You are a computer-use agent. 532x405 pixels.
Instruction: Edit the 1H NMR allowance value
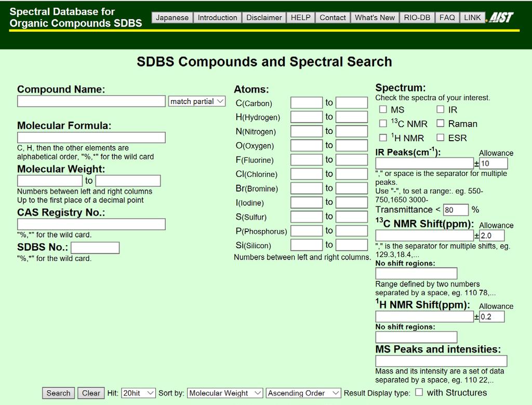click(491, 316)
